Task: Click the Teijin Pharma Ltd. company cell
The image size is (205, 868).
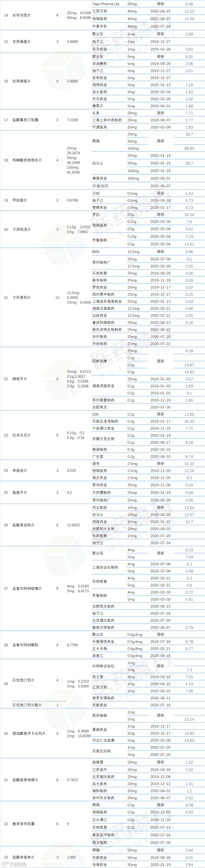Action: (x=106, y=4)
